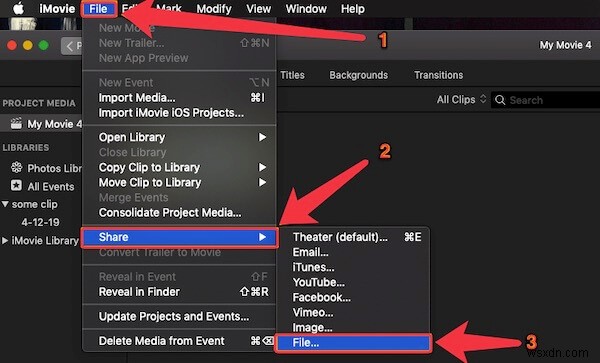The height and width of the screenshot is (363, 600).
Task: Choose Delete Media from Event
Action: [179, 341]
